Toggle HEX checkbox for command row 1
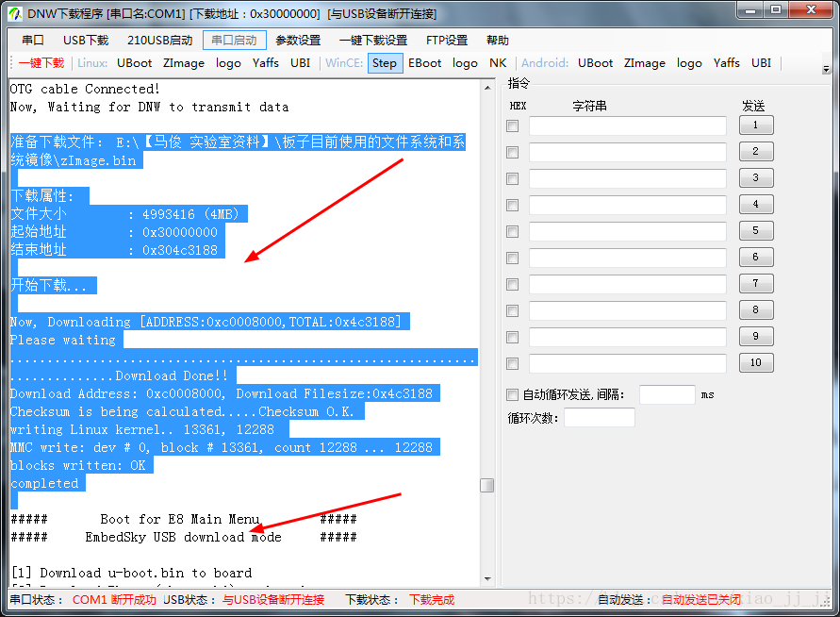 (513, 126)
